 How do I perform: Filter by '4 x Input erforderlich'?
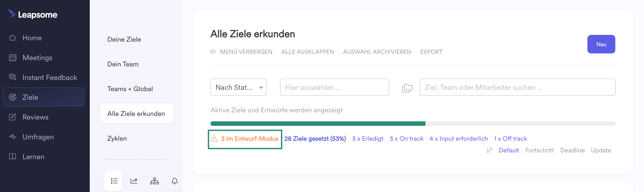coord(458,139)
